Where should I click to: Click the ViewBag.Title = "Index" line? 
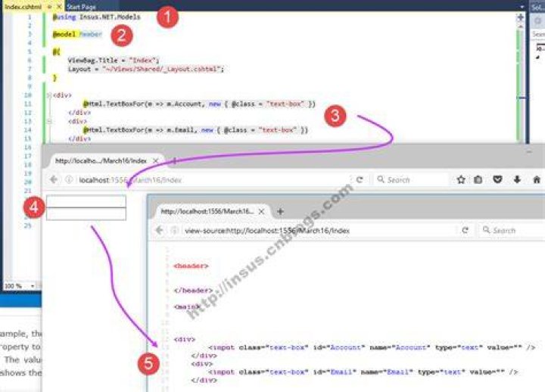click(114, 60)
